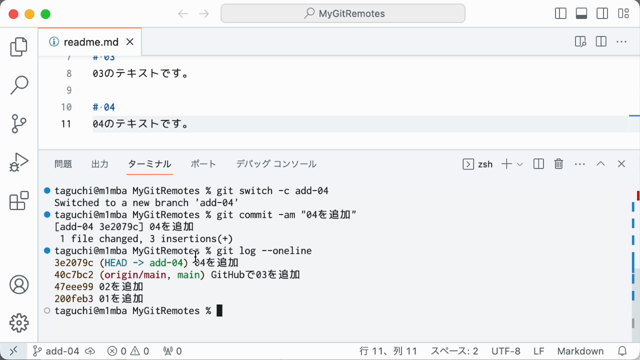Select encoding UTF-8 in status bar

pyautogui.click(x=506, y=351)
